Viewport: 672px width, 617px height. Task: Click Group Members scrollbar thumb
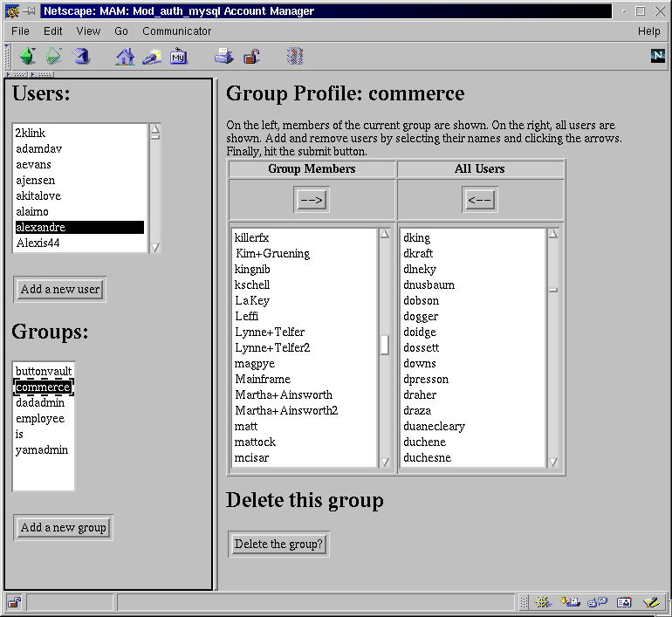[x=385, y=345]
